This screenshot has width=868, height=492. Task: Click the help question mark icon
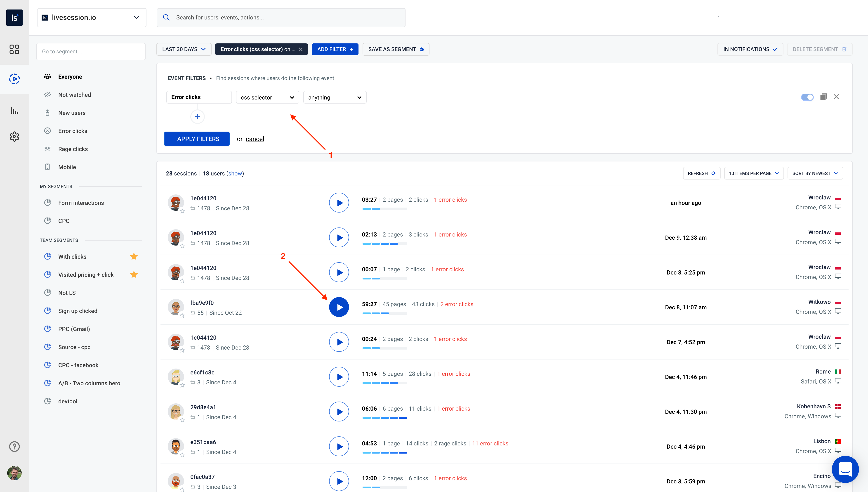click(14, 446)
